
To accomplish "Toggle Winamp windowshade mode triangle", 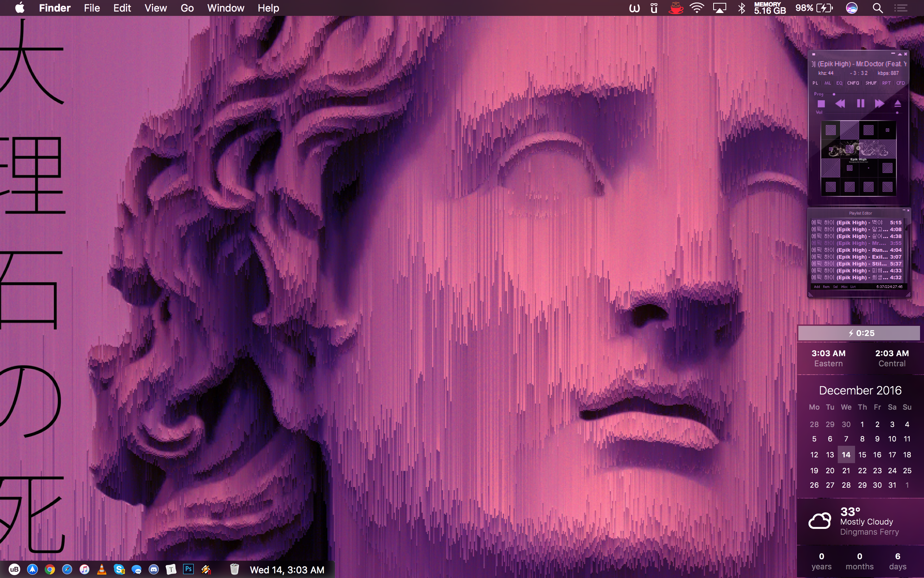I will (899, 54).
